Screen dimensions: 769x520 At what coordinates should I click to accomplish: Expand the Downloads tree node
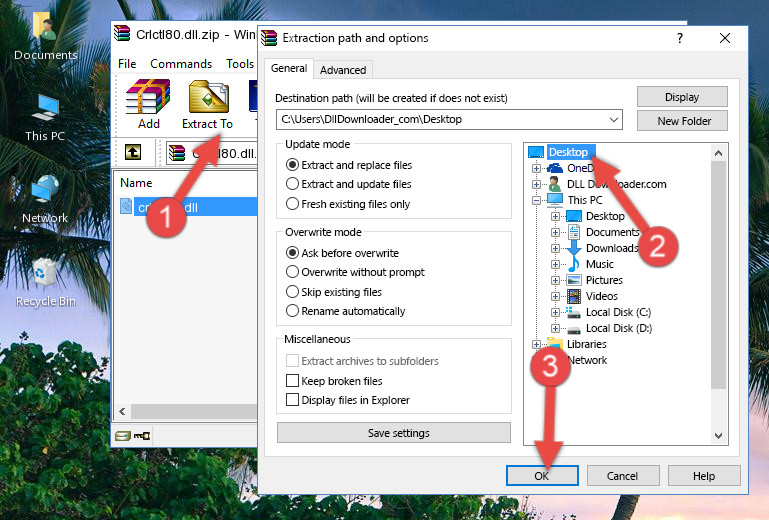pos(555,248)
